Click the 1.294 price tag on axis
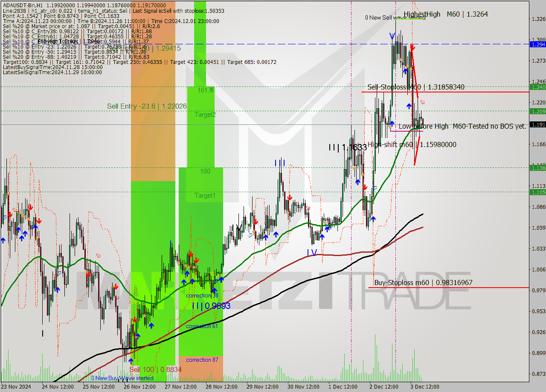The height and width of the screenshot is (392, 546). click(537, 44)
